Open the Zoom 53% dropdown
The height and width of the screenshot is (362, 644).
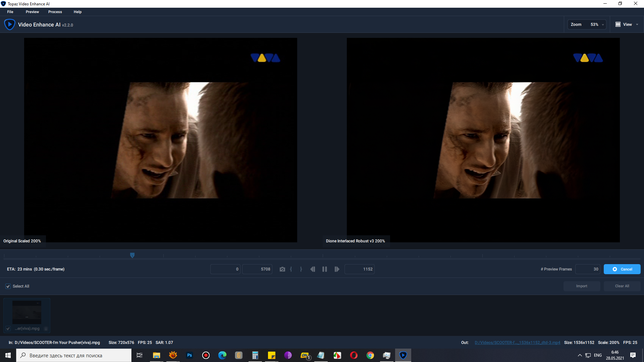587,24
